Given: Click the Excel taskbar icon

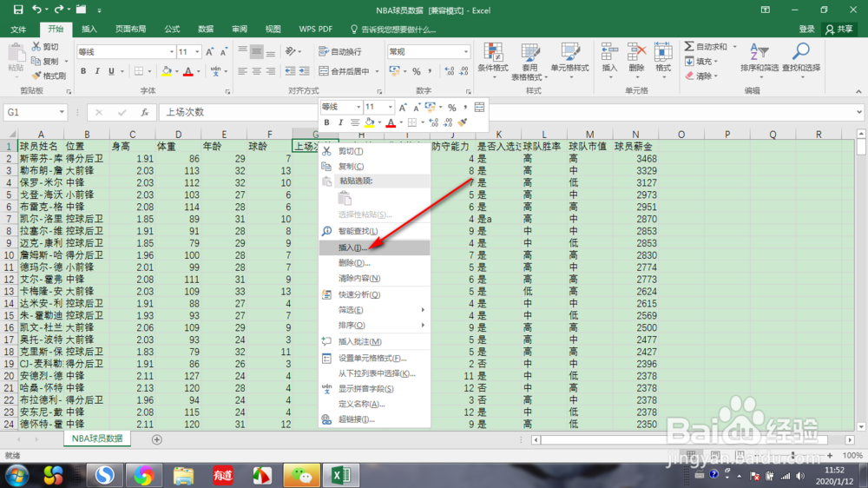Looking at the screenshot, I should click(341, 475).
